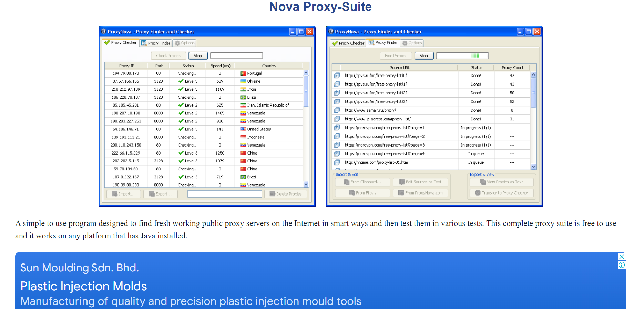Click the Delete Proxies button
This screenshot has height=309, width=644.
pos(286,194)
